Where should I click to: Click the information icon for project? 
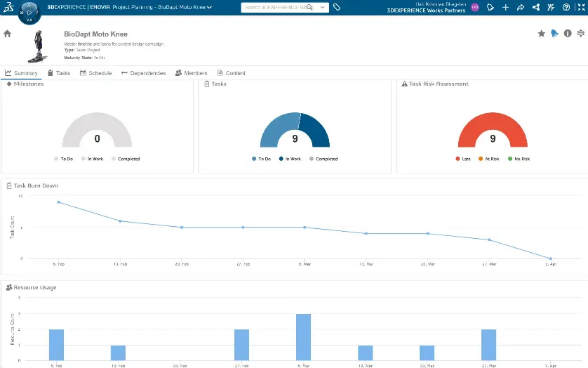pos(568,33)
